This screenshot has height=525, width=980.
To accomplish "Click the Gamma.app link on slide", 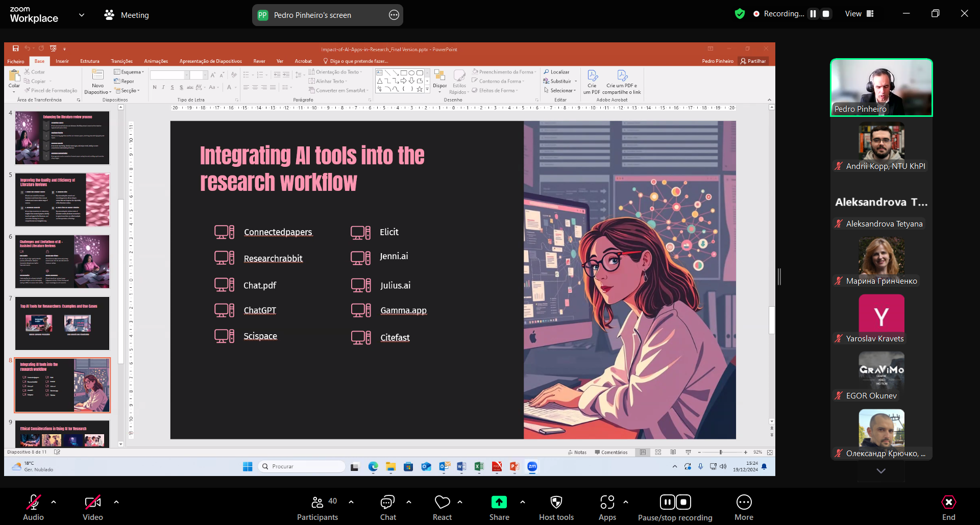I will point(403,310).
